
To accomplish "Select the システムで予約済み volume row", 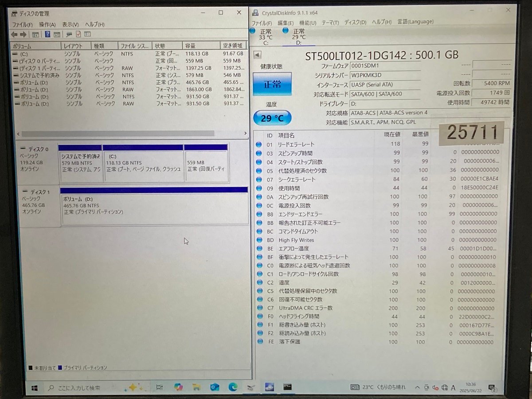I will [x=129, y=75].
